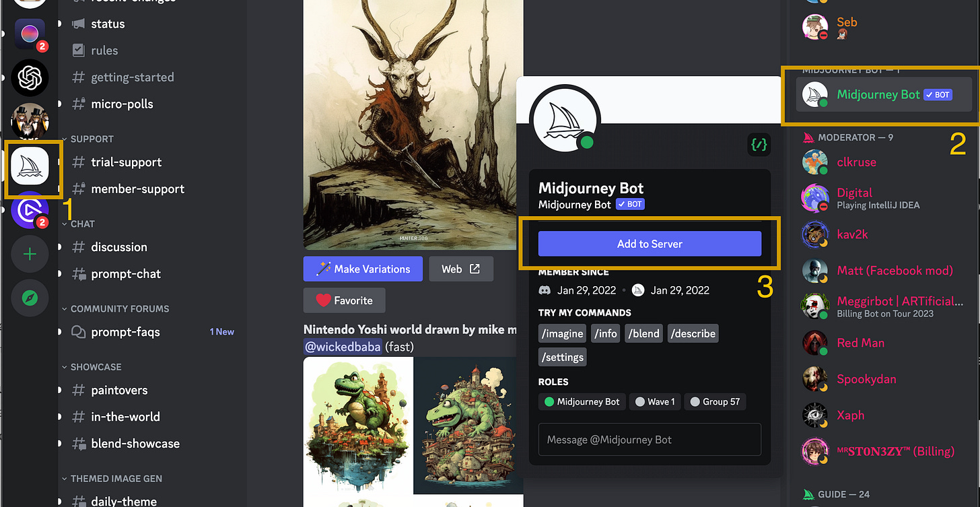
Task: Click the rules channel checkbox icon
Action: pyautogui.click(x=79, y=50)
